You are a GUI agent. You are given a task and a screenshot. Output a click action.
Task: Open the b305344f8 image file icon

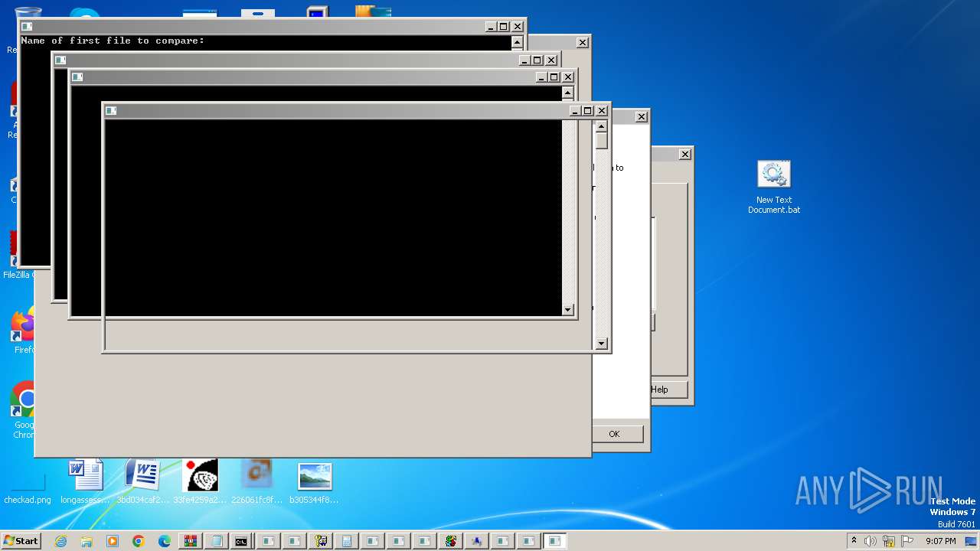314,482
